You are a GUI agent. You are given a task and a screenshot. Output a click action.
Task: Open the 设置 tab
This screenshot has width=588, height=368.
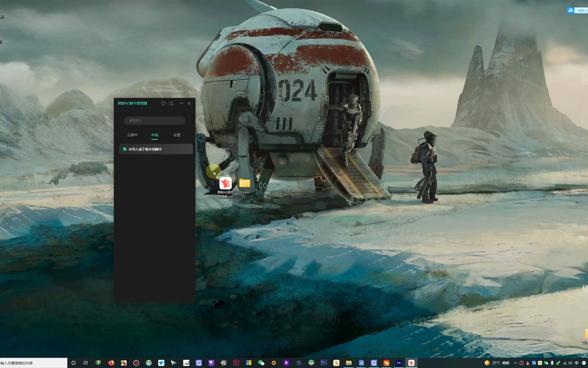pyautogui.click(x=177, y=135)
